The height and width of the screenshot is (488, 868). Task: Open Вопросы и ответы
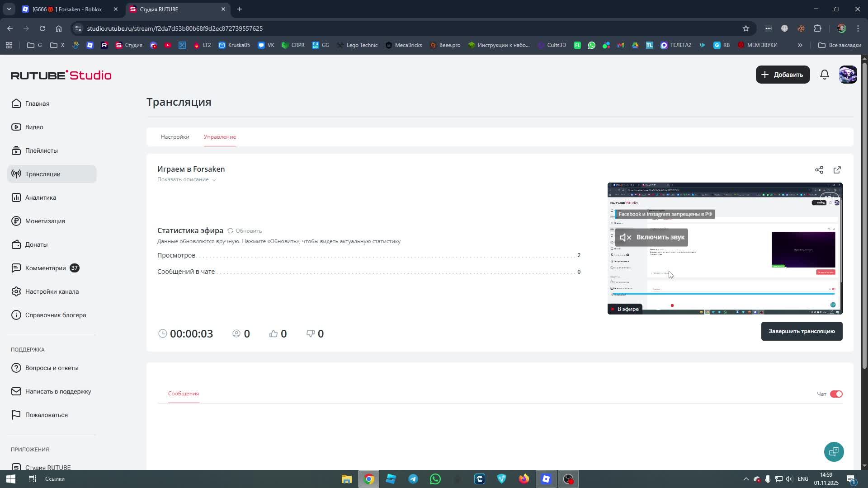[x=52, y=368]
